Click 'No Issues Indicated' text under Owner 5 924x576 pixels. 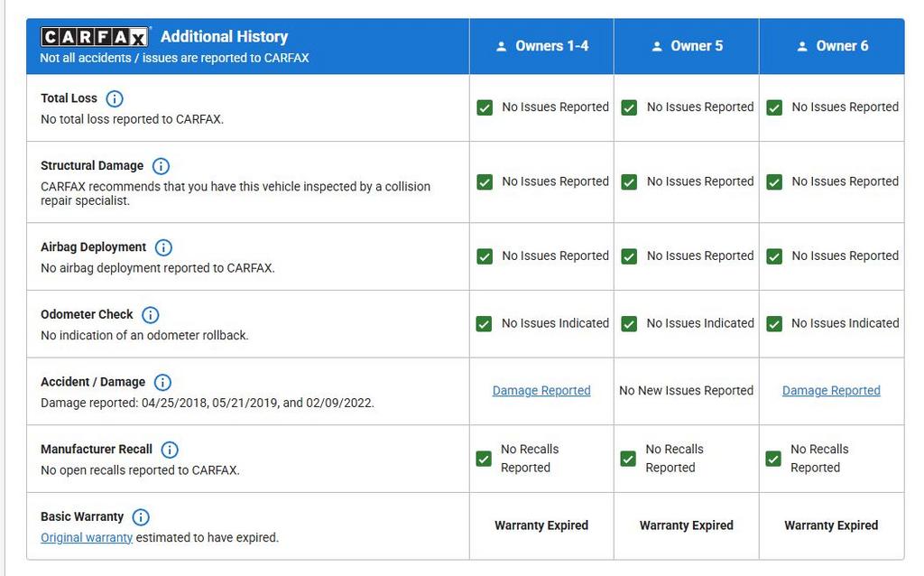click(x=700, y=323)
